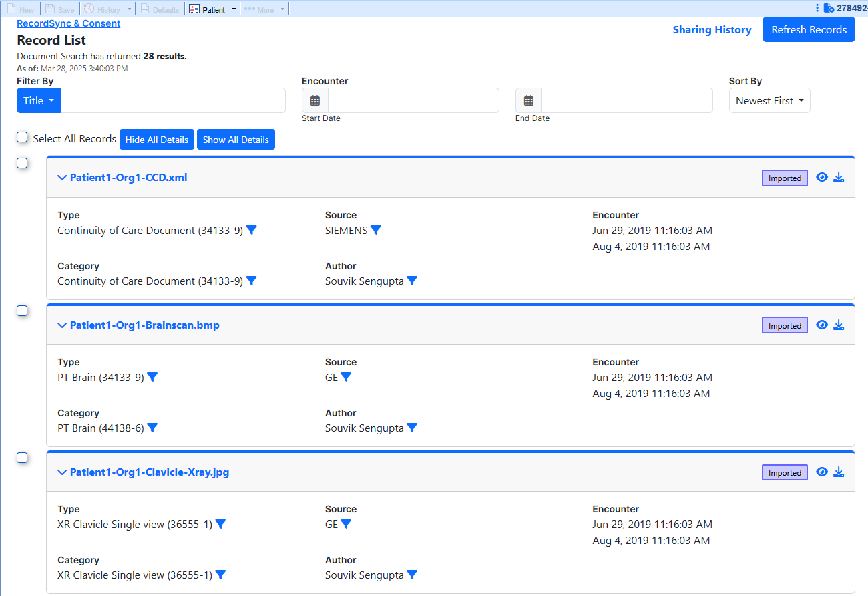This screenshot has width=868, height=596.
Task: Filter by GE source on Brainscan record
Action: coord(346,377)
